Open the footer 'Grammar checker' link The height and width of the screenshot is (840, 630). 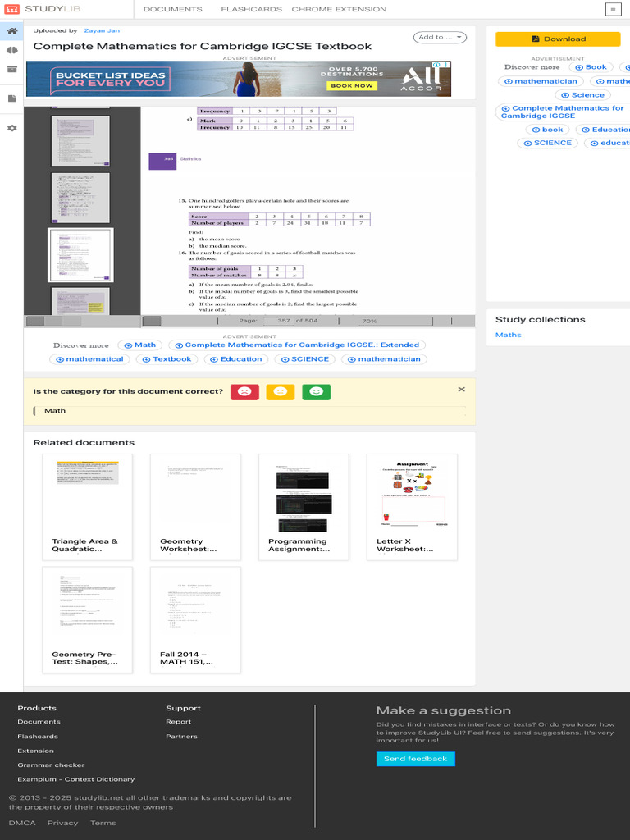pyautogui.click(x=51, y=765)
